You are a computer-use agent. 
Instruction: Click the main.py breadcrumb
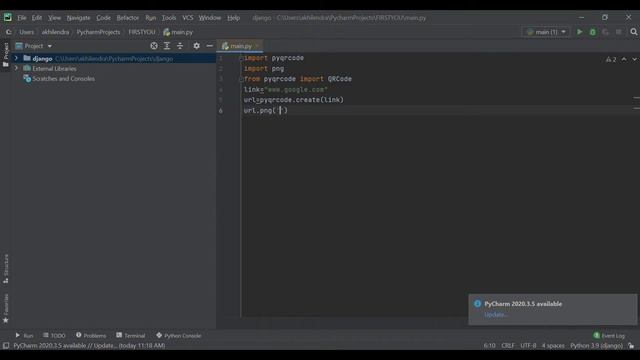point(178,32)
